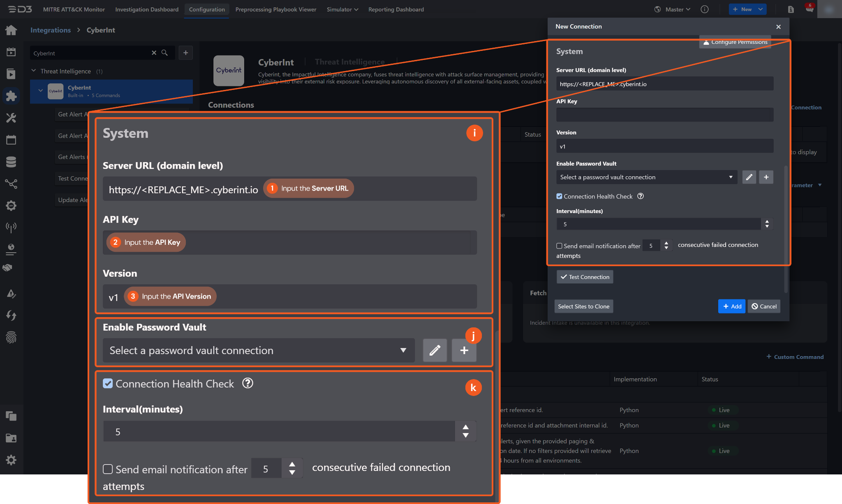Click into the API Key input field
The image size is (842, 504).
tap(664, 115)
